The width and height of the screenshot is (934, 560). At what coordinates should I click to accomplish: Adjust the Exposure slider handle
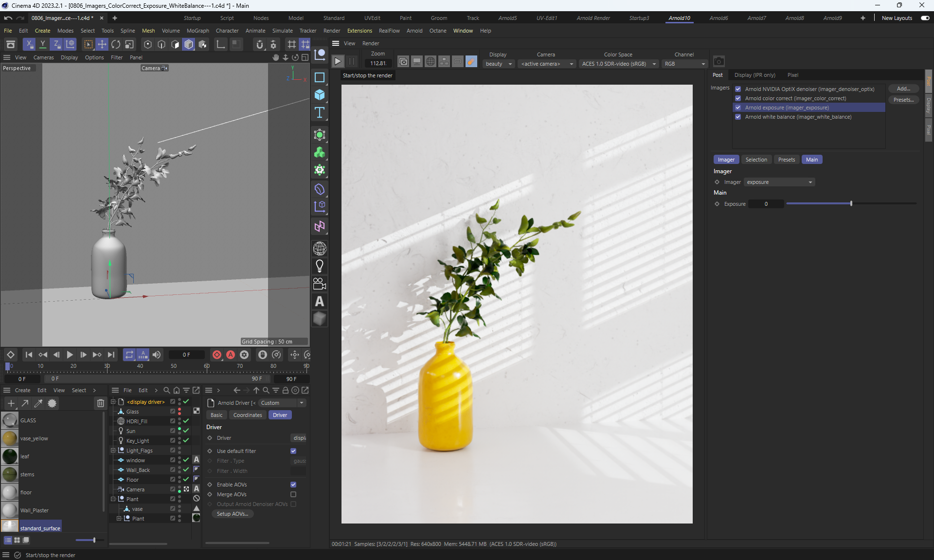coord(851,204)
